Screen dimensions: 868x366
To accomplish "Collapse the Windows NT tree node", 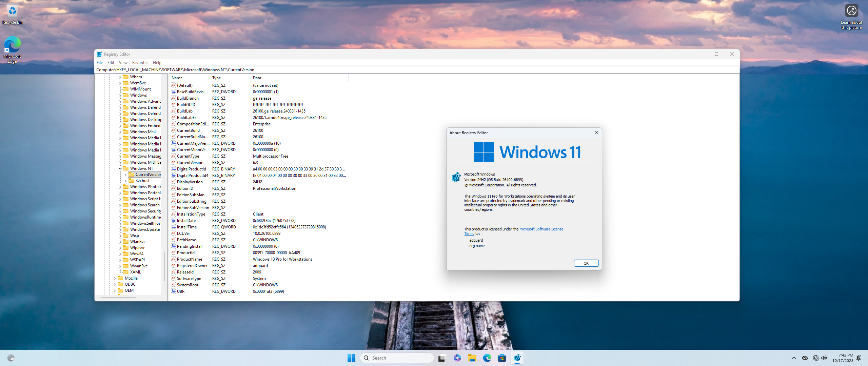I will click(120, 168).
